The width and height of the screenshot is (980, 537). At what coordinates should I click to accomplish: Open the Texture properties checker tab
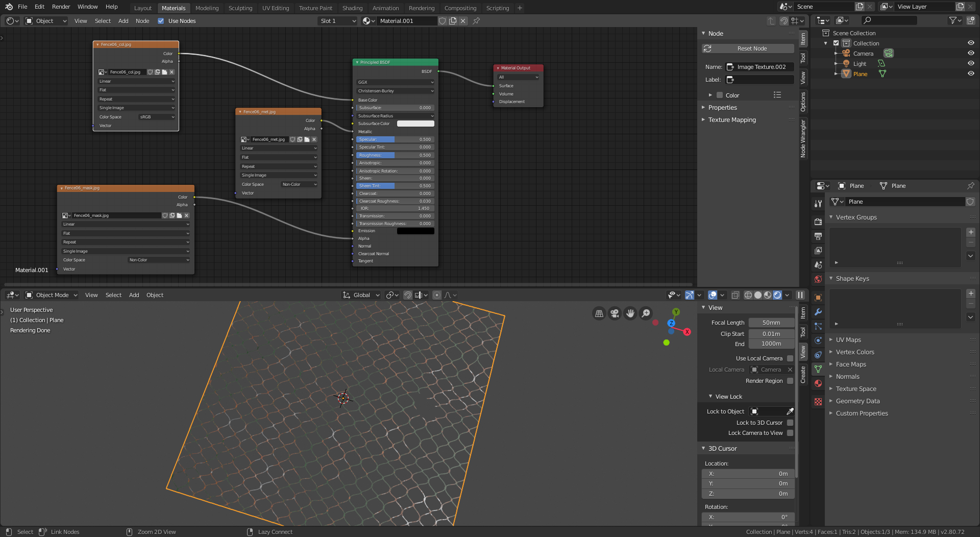tap(818, 402)
